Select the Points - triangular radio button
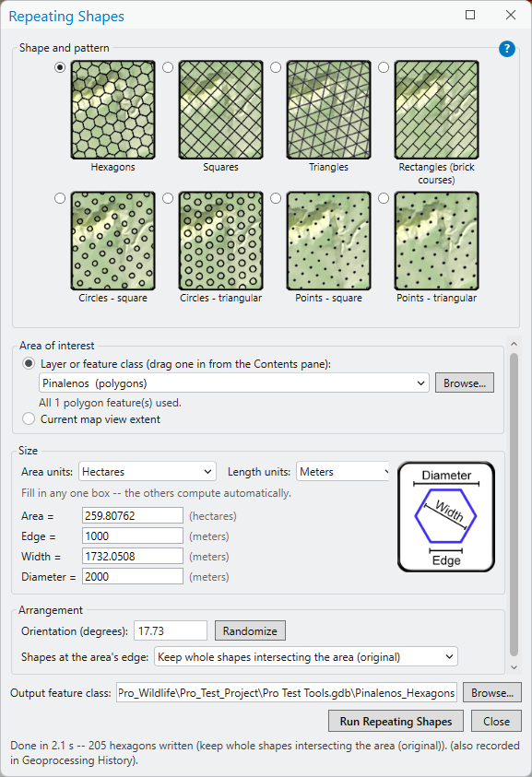The height and width of the screenshot is (777, 532). [384, 198]
